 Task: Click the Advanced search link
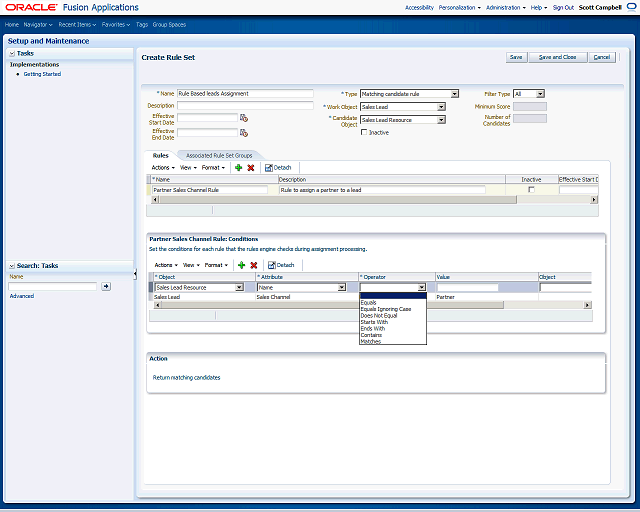[22, 296]
